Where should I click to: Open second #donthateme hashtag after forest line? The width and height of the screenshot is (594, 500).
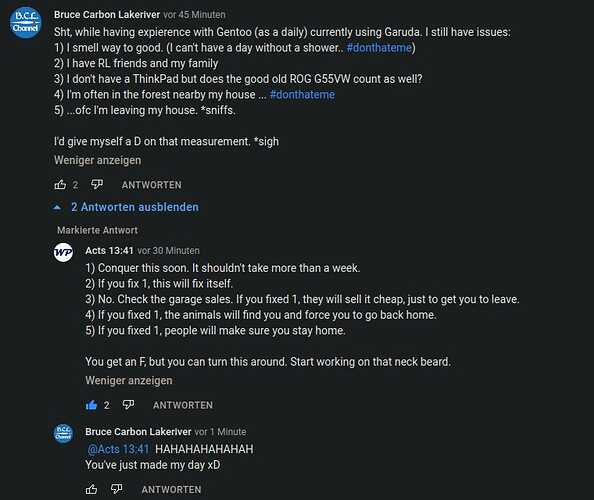[302, 95]
